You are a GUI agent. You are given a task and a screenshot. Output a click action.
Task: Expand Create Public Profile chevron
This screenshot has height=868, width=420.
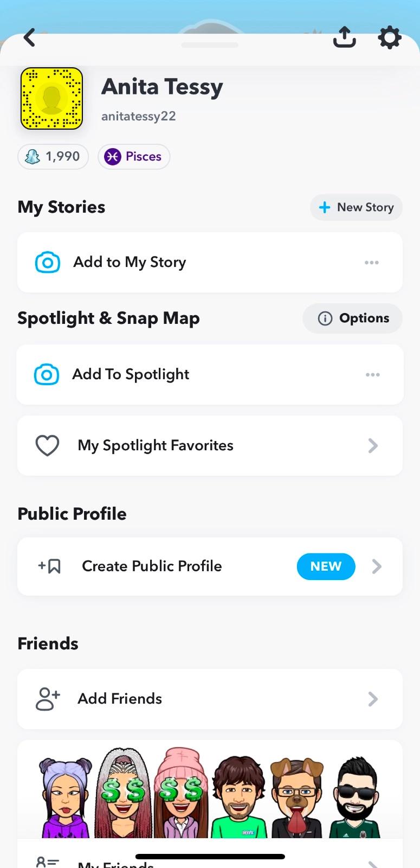point(377,566)
